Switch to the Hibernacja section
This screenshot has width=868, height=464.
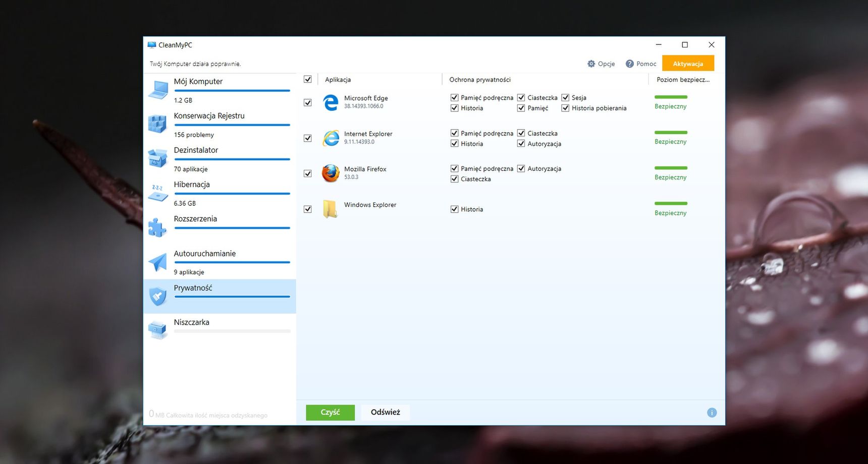[220, 193]
